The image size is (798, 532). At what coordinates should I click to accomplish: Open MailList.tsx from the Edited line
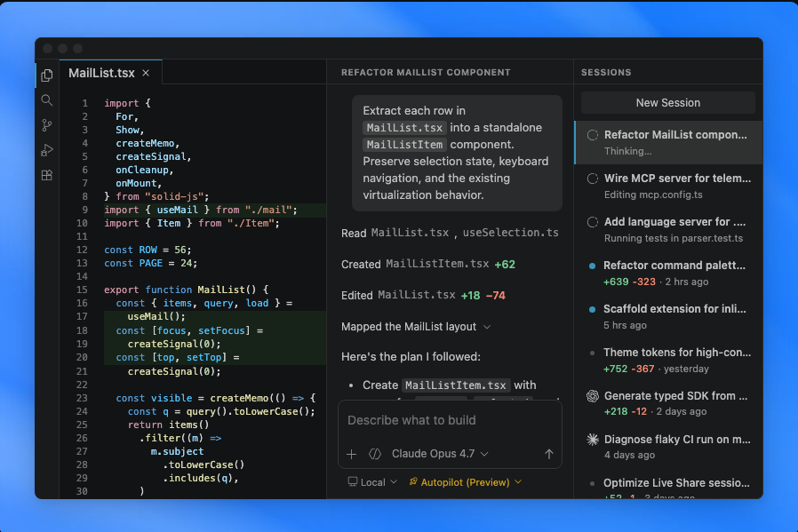pos(416,295)
